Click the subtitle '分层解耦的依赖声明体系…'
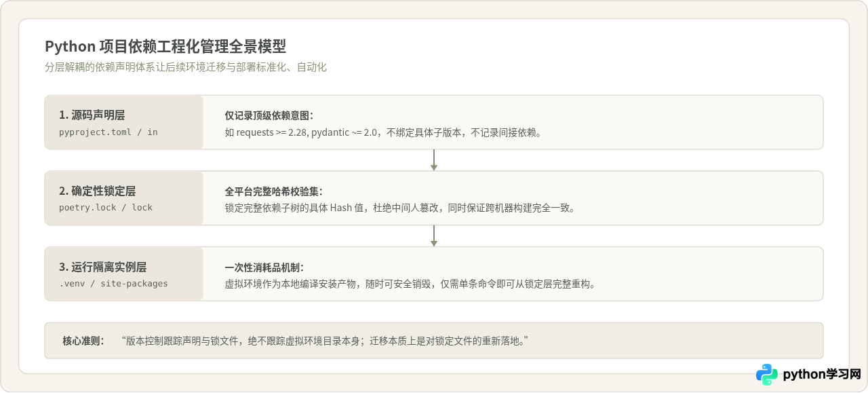Image resolution: width=868 pixels, height=393 pixels. (186, 67)
